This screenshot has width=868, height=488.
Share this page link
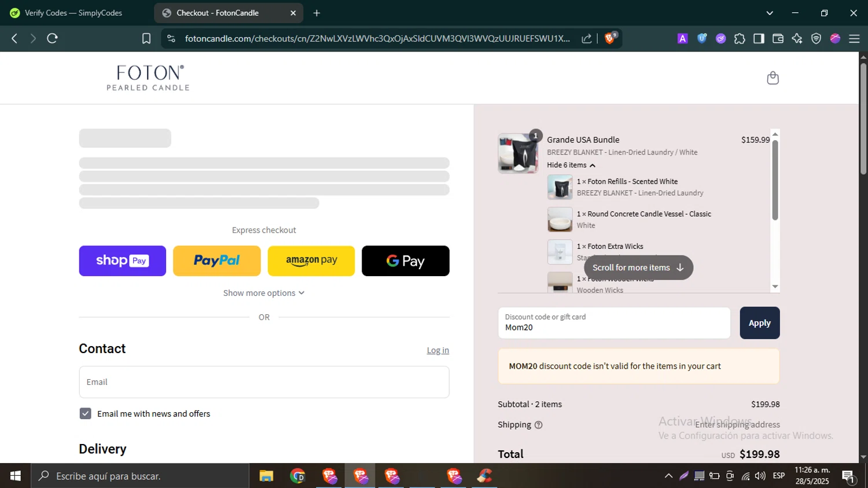click(x=587, y=38)
